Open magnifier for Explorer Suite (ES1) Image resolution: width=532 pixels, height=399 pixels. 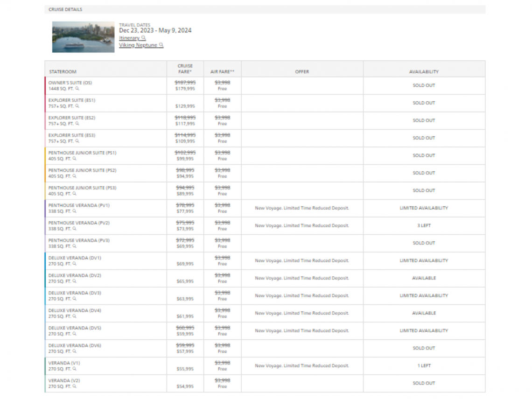pyautogui.click(x=77, y=106)
